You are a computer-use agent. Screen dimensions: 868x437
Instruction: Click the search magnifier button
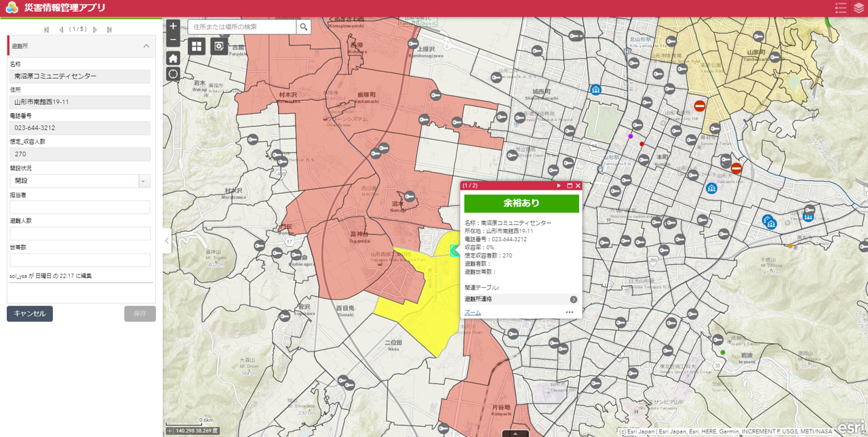[304, 27]
